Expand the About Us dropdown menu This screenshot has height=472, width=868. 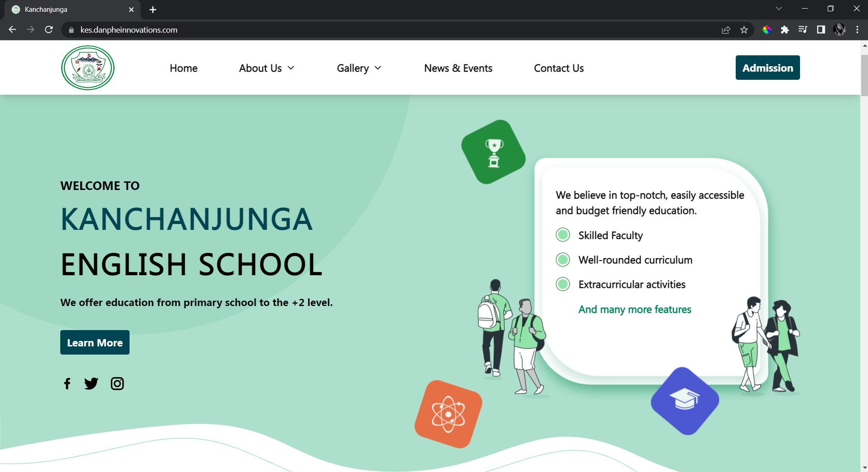266,68
